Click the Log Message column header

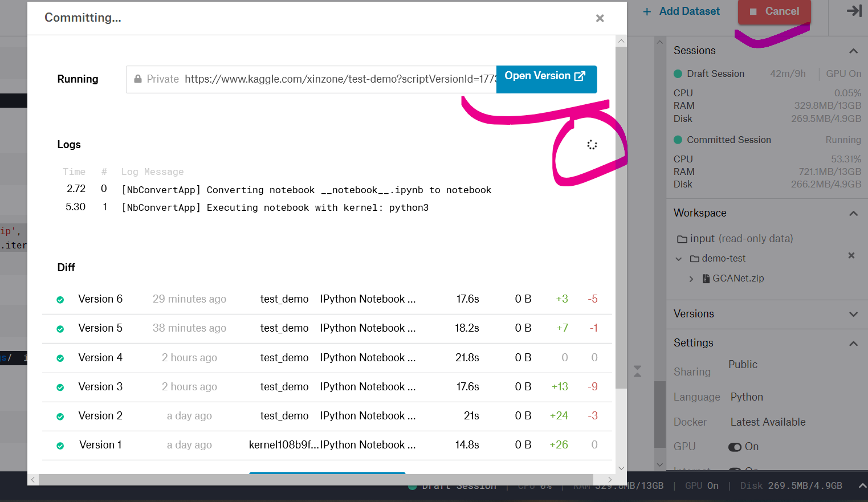coord(152,172)
